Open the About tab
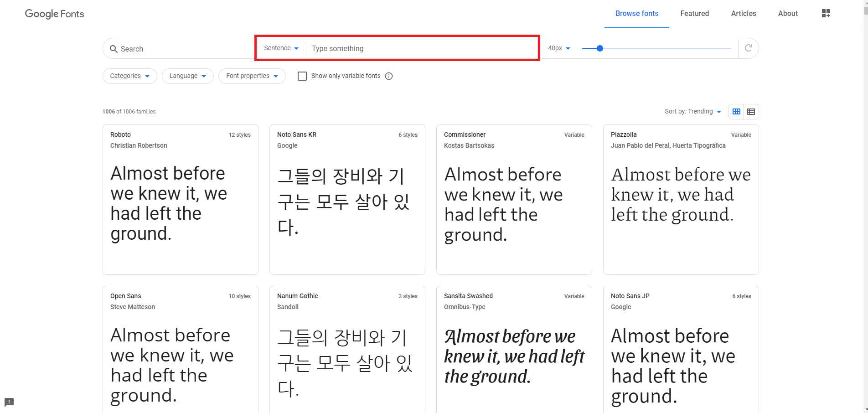 (788, 14)
